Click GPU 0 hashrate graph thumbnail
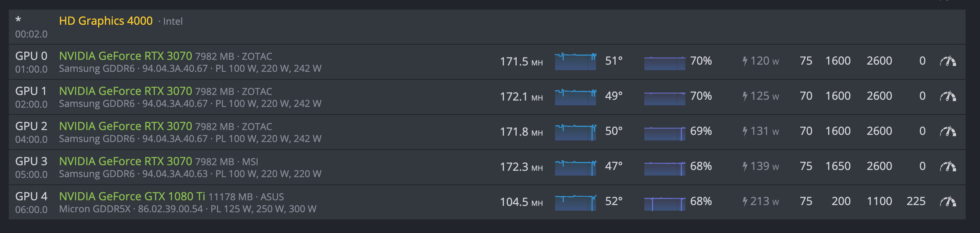The width and height of the screenshot is (980, 233). [x=575, y=61]
